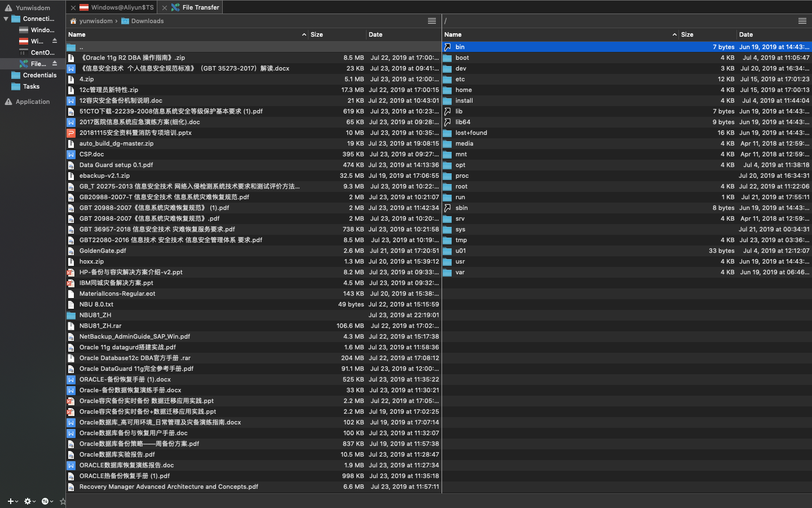The height and width of the screenshot is (508, 812).
Task: Collapse the Connections folder tree arrow
Action: click(x=6, y=19)
